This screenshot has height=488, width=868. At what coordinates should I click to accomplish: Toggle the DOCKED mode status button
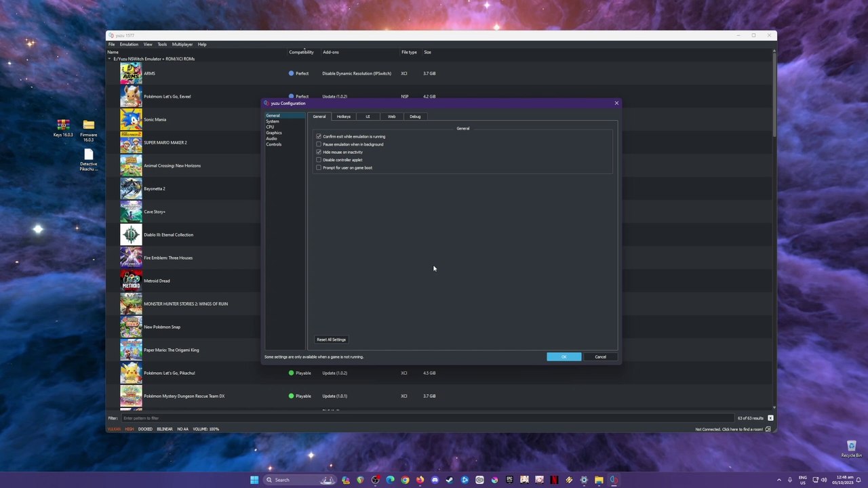tap(145, 429)
